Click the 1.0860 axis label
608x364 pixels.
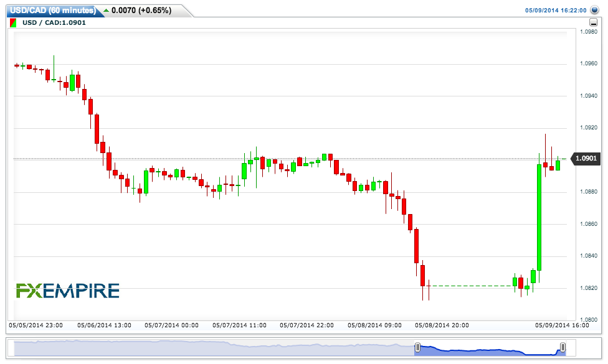[x=589, y=224]
